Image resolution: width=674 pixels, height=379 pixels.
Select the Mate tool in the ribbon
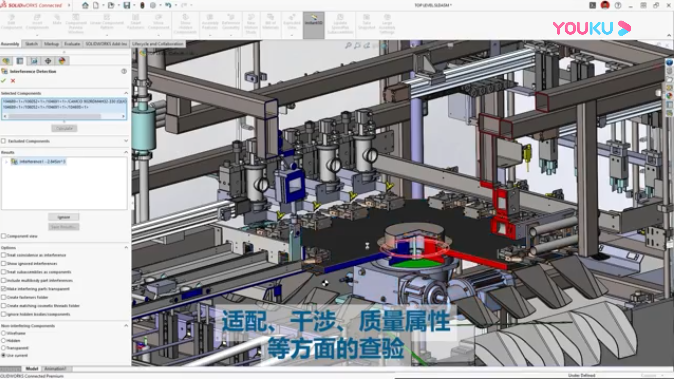[57, 20]
